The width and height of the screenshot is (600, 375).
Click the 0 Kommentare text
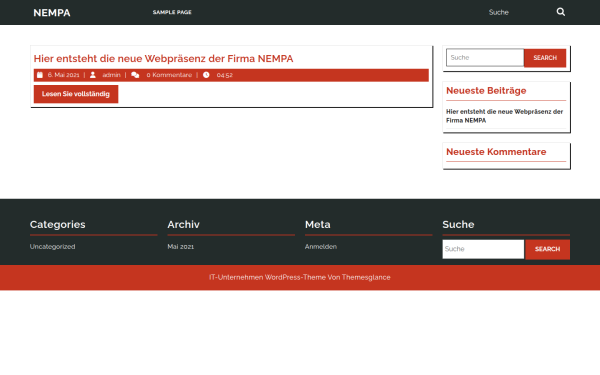coord(169,75)
